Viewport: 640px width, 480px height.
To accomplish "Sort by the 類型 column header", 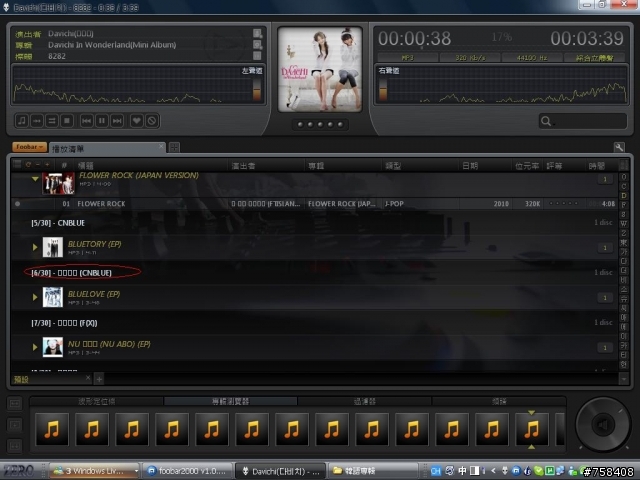I will coord(393,166).
